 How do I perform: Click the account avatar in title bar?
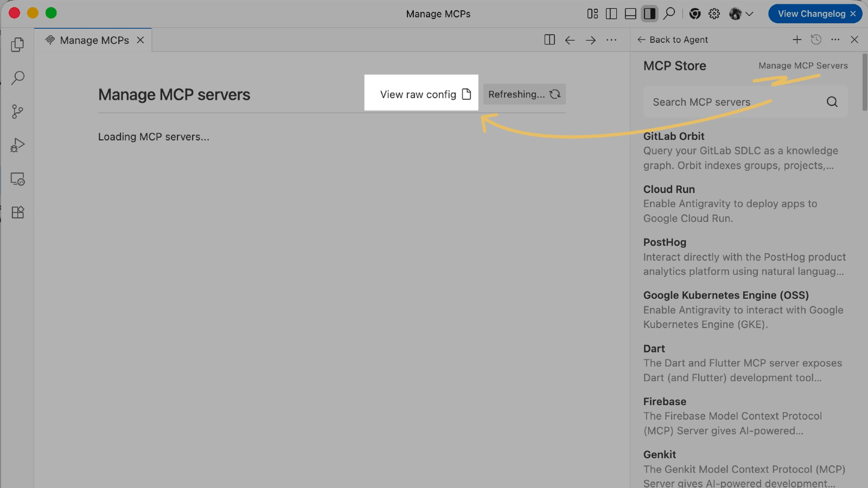tap(735, 14)
